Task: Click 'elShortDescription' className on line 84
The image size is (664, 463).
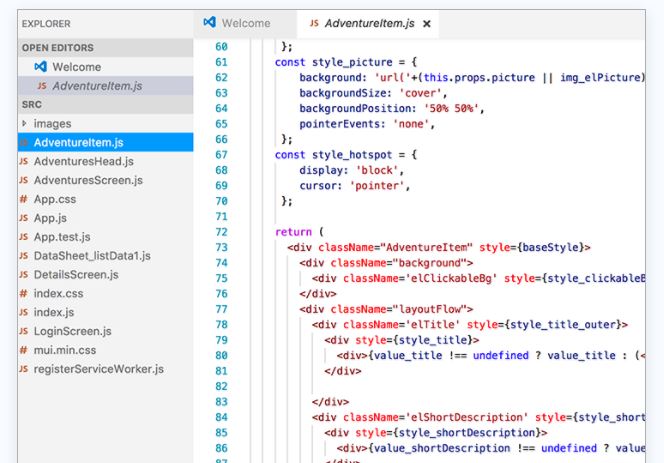Action: pos(467,417)
